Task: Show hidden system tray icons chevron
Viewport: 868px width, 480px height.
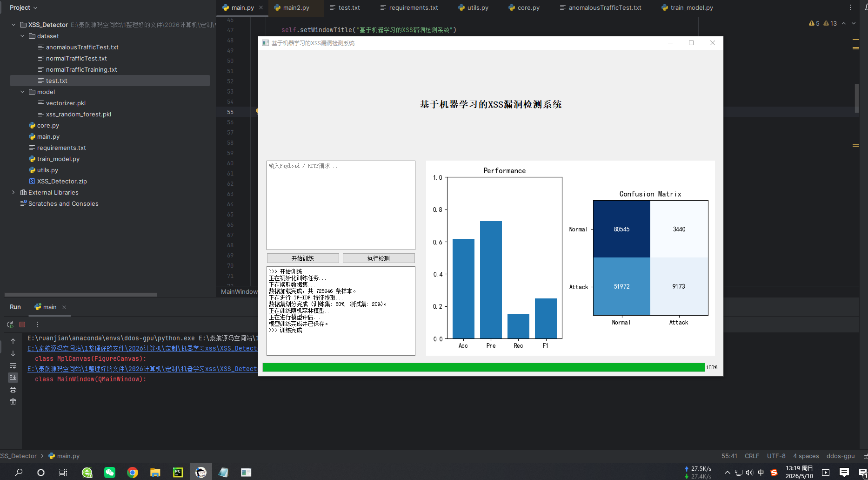Action: coord(727,472)
